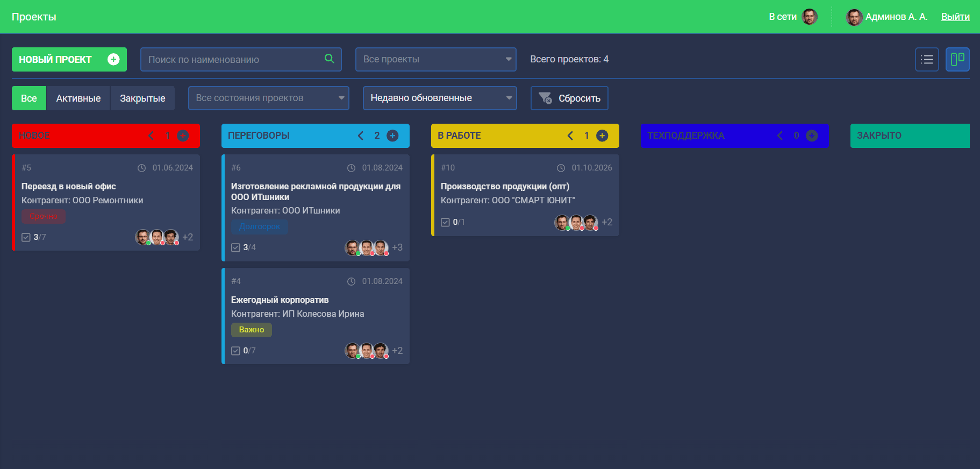
Task: Expand the Все состояния проектов dropdown
Action: coord(268,98)
